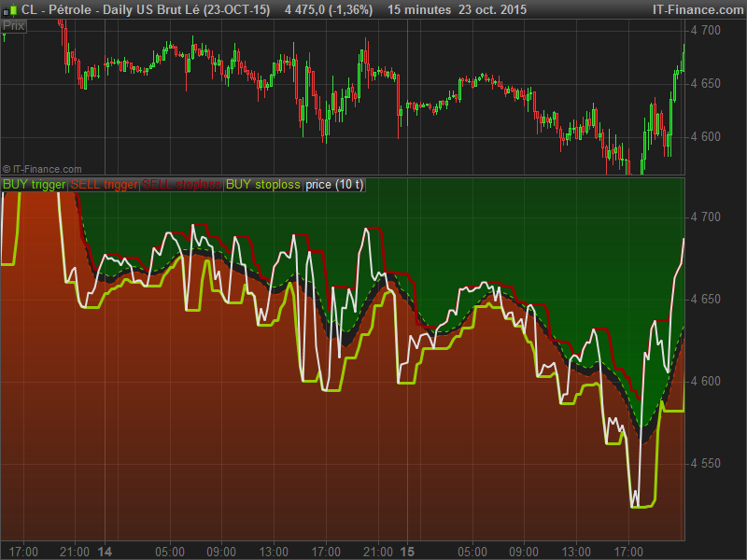Click the candlestick icon beside CL title
Viewport: 747px width, 560px height.
point(9,10)
